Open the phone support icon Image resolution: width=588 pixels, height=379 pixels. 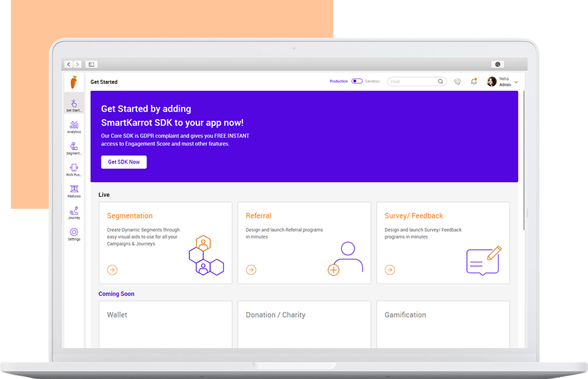click(x=457, y=81)
